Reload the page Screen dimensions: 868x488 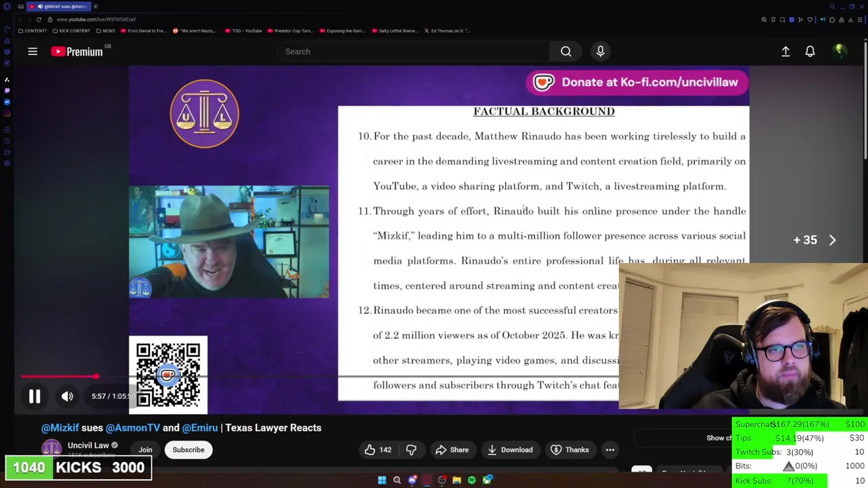point(39,19)
